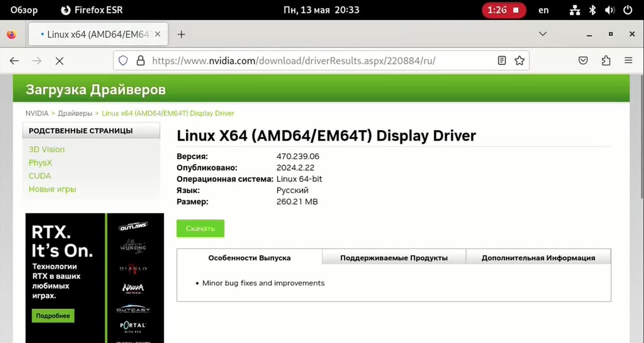Image resolution: width=644 pixels, height=343 pixels.
Task: Close the Linux x64 tab
Action: pos(157,34)
